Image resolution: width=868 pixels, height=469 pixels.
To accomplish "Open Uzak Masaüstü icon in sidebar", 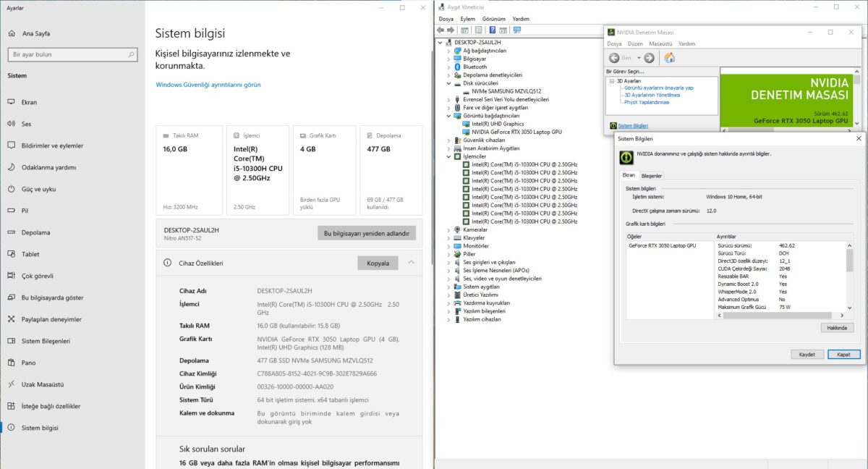I will click(11, 384).
